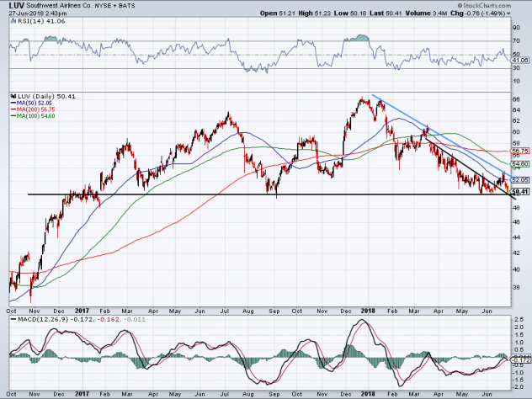Click the Southwest Airlines Co. company name
Screen dimensions: 532x399
click(61, 6)
